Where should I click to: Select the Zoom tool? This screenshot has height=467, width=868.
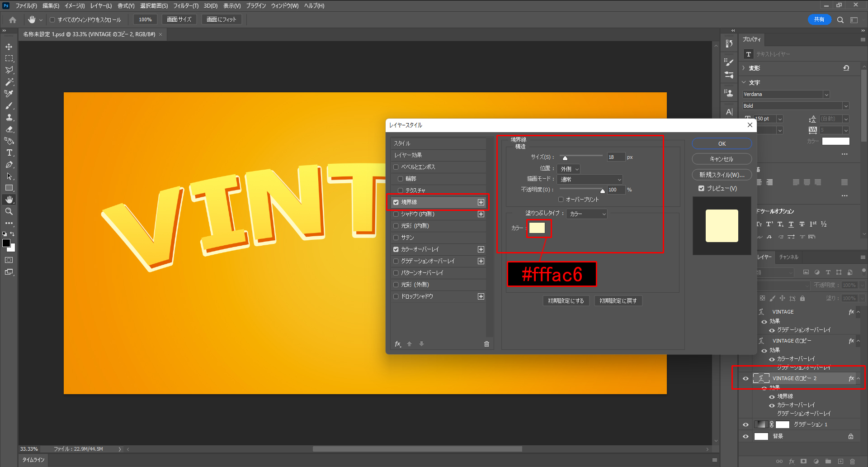pyautogui.click(x=9, y=211)
